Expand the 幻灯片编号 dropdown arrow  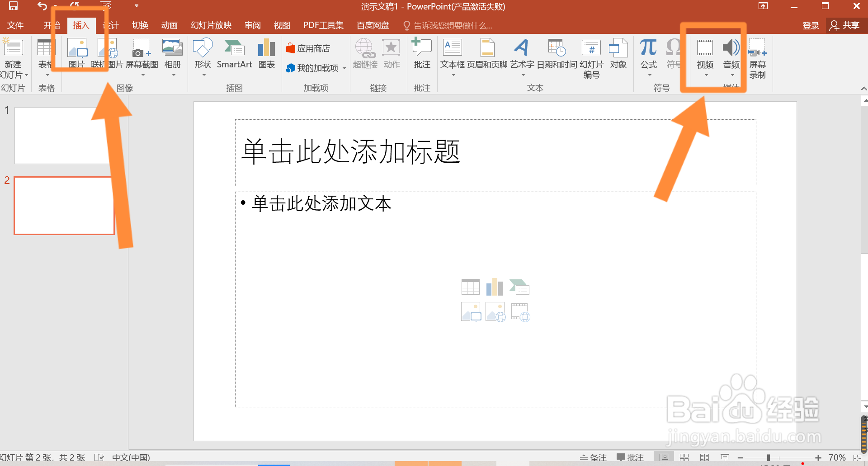591,59
